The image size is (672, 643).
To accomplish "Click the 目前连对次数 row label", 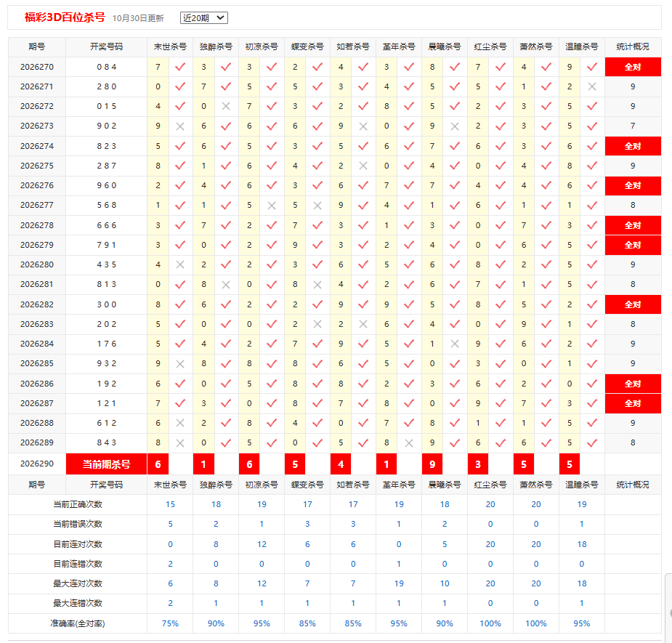I will tap(78, 544).
